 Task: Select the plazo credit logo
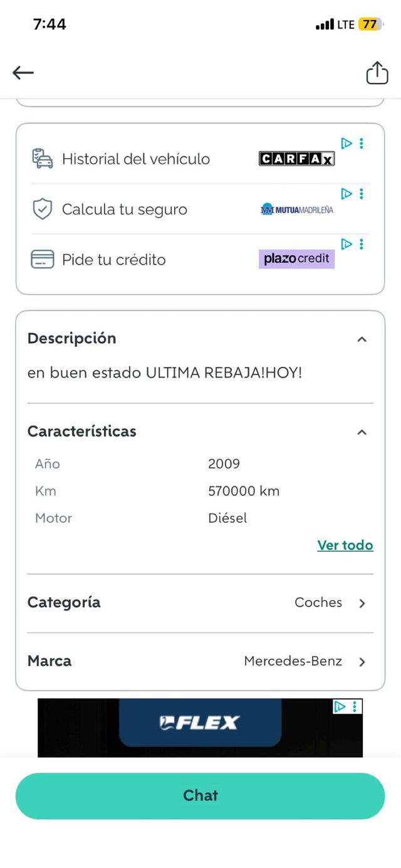tap(296, 259)
